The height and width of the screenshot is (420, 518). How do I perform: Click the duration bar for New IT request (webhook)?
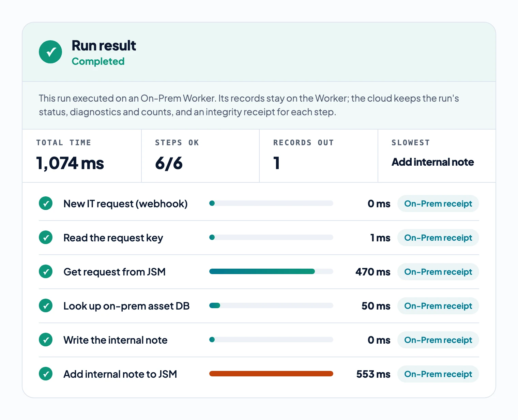click(x=271, y=203)
